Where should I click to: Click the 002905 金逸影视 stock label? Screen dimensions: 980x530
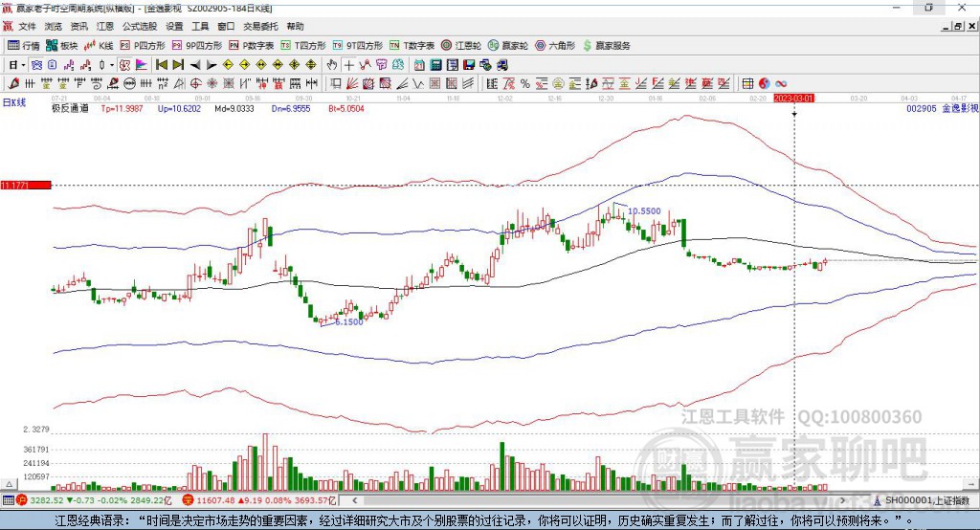[x=942, y=109]
